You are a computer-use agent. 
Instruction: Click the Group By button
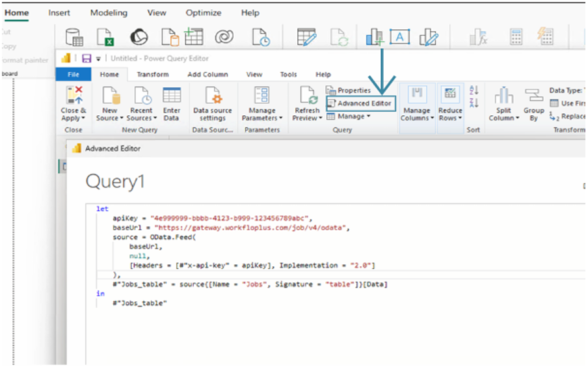tap(533, 104)
